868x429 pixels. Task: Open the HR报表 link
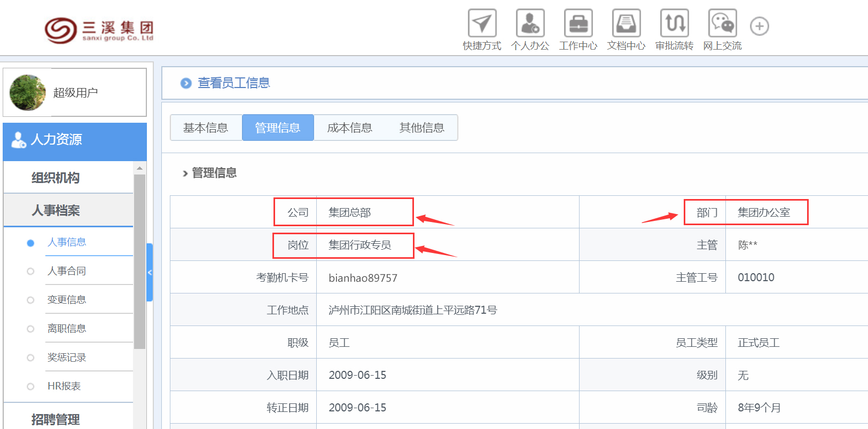tap(64, 386)
